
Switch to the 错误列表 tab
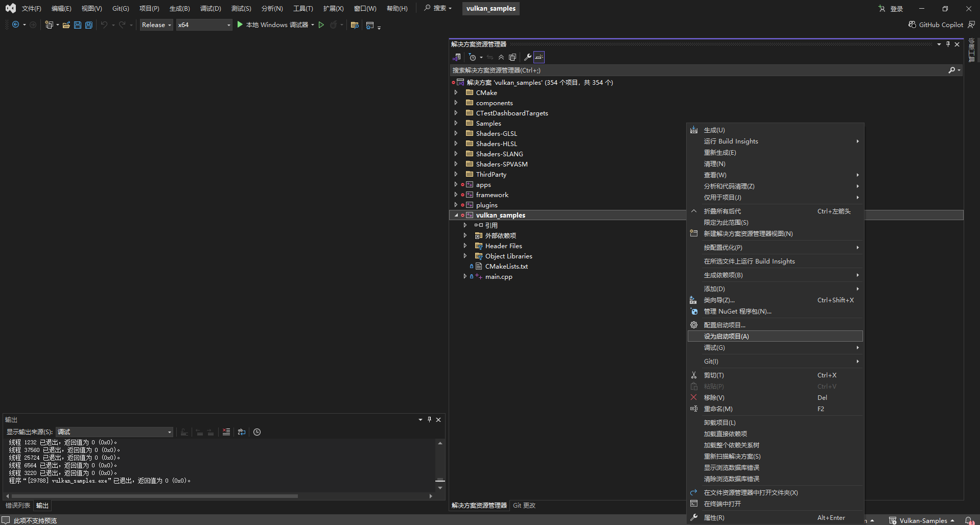(x=18, y=506)
